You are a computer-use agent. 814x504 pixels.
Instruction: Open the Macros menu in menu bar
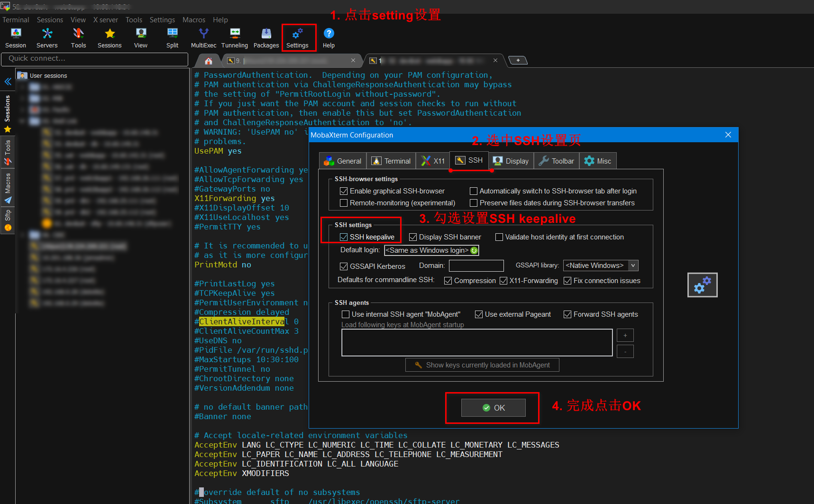(x=194, y=20)
